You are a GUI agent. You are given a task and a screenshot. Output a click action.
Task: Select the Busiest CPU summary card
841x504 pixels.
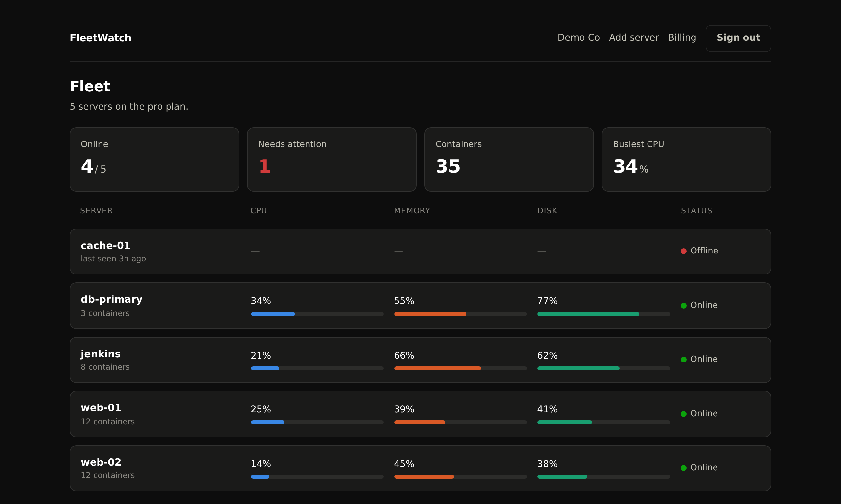[686, 160]
